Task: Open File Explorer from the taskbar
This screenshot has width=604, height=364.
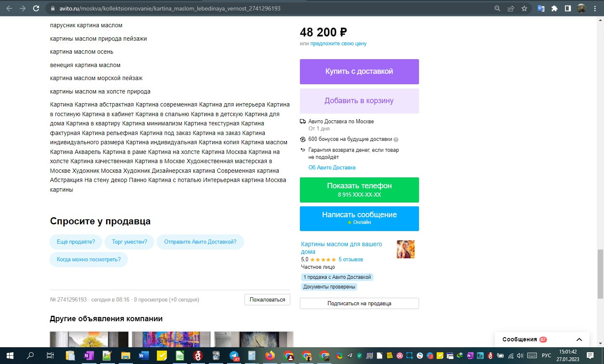Action: pyautogui.click(x=125, y=356)
